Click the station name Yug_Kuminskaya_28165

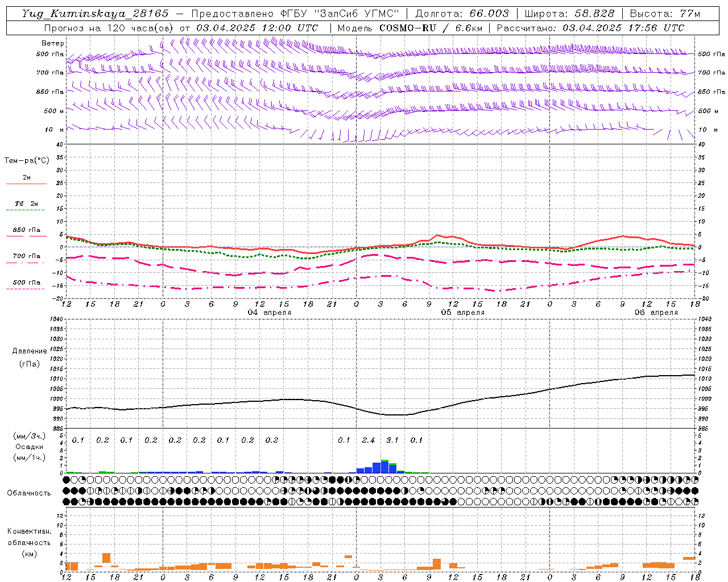[x=95, y=14]
